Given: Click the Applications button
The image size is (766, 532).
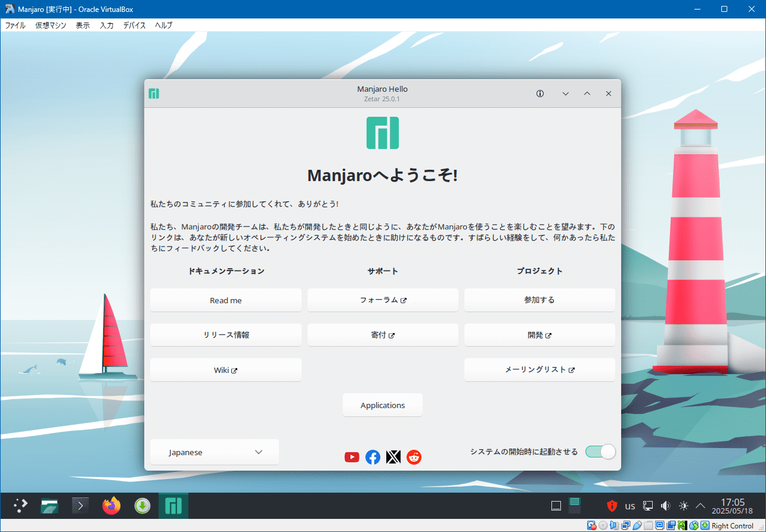Looking at the screenshot, I should (383, 405).
